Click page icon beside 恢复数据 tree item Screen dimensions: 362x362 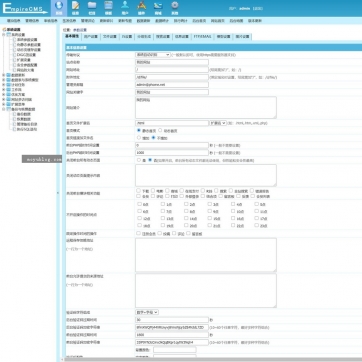[14, 119]
